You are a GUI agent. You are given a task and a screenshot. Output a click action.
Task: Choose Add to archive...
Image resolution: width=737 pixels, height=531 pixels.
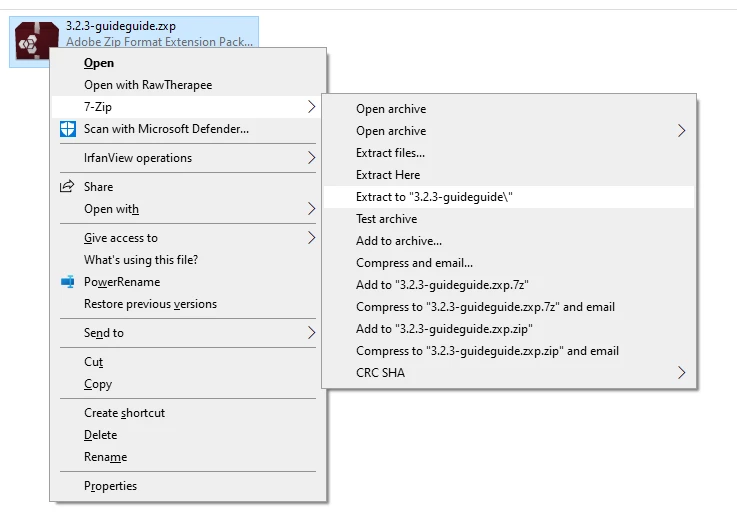509,241
